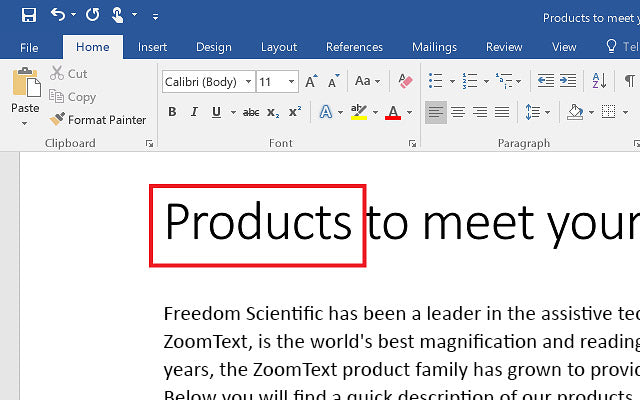Switch to the Insert tab
Image resolution: width=640 pixels, height=400 pixels.
pyautogui.click(x=152, y=47)
